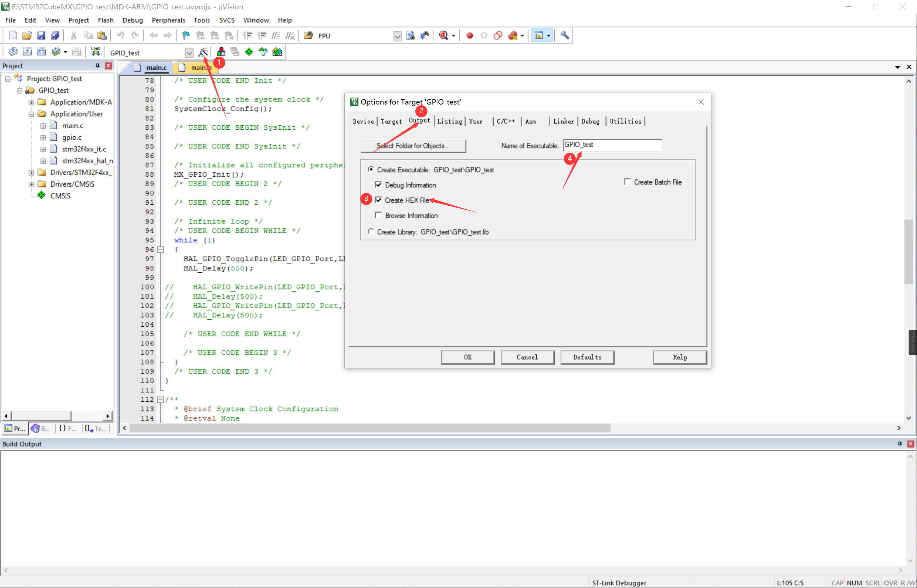Click the Options for Target wand icon
This screenshot has width=917, height=588.
(x=203, y=52)
